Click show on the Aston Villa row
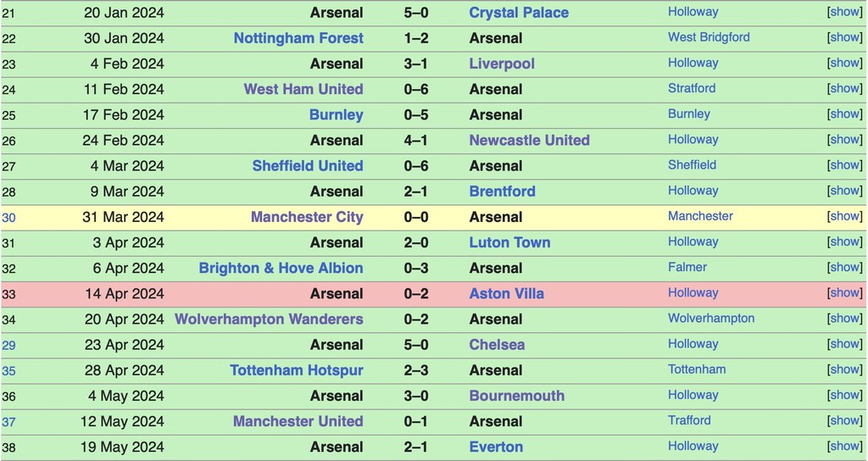Screen dimensions: 868x461 tap(844, 293)
